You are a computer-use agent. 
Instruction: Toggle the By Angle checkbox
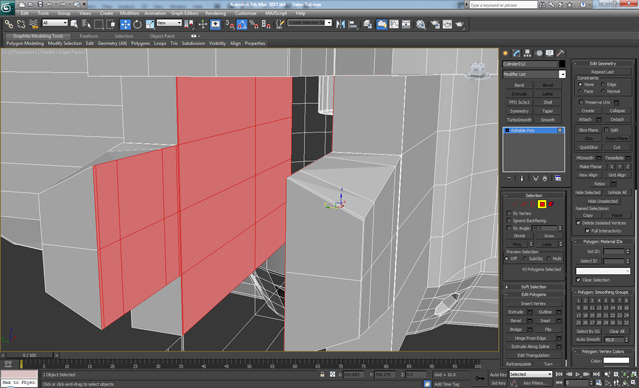click(x=509, y=228)
